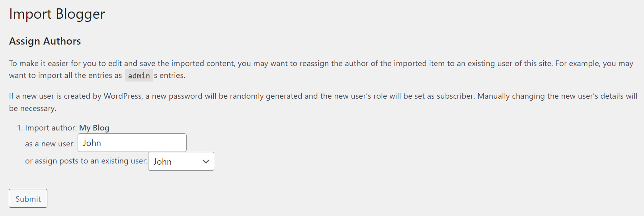Click the "as a new user:" label
This screenshot has width=644, height=216.
point(50,144)
